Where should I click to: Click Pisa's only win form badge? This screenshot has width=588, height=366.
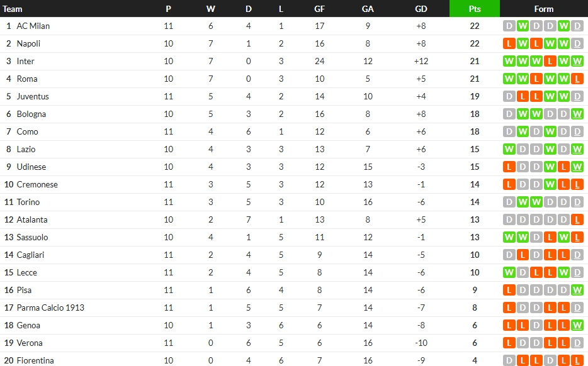[x=578, y=290]
